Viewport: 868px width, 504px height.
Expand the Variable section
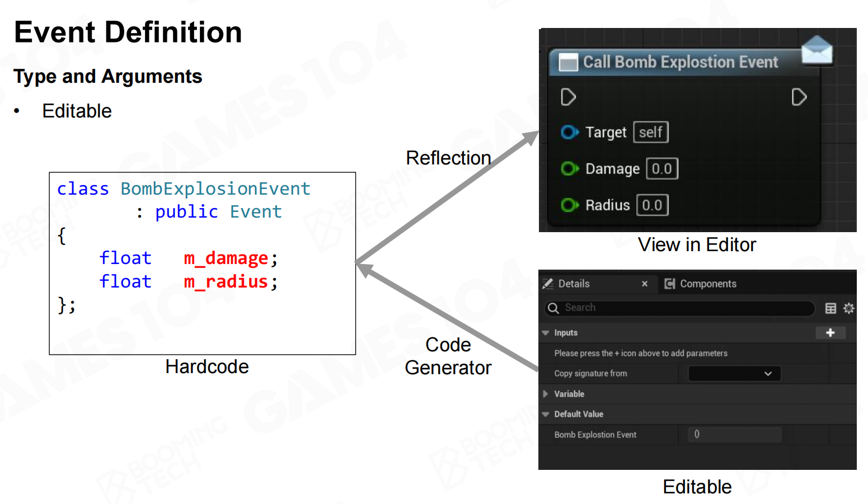[546, 394]
